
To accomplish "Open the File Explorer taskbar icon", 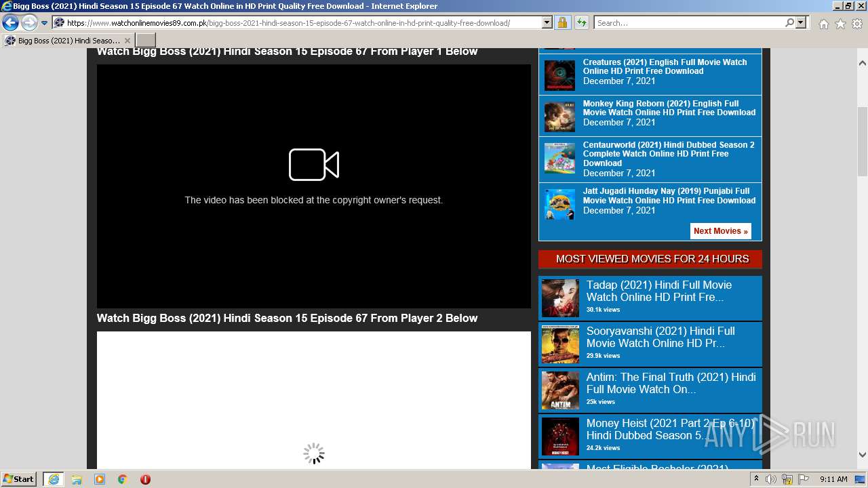I will coord(77,479).
